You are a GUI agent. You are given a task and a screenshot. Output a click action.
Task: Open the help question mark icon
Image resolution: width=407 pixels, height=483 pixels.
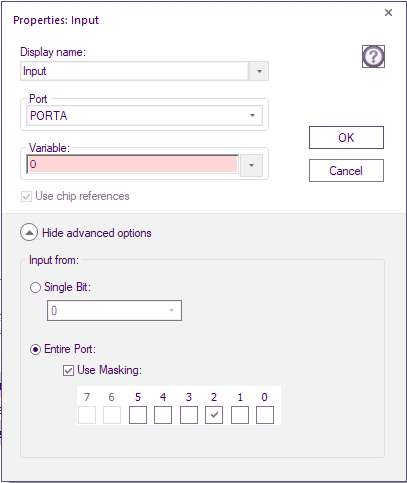(x=373, y=57)
